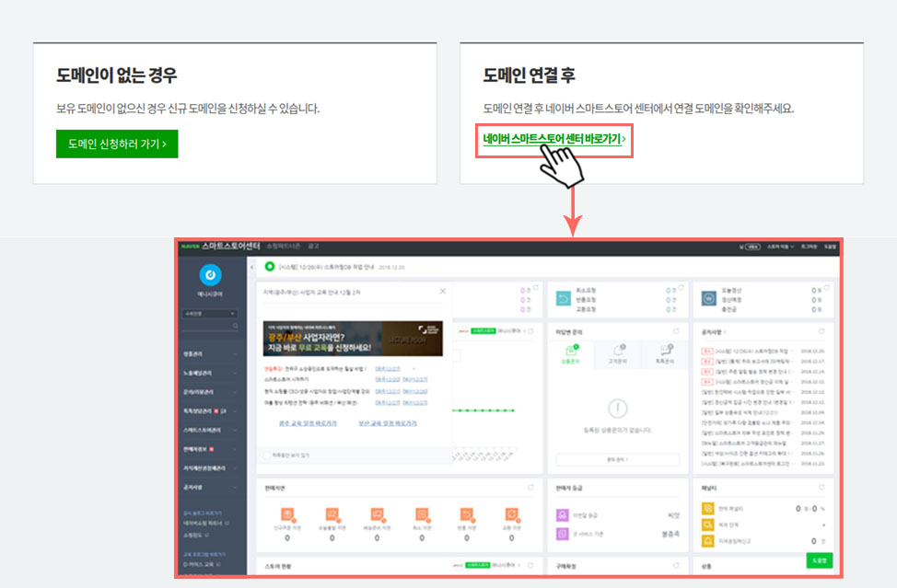The width and height of the screenshot is (897, 588).
Task: Click the green 도메인 신청하러 가기 button
Action: point(117,144)
